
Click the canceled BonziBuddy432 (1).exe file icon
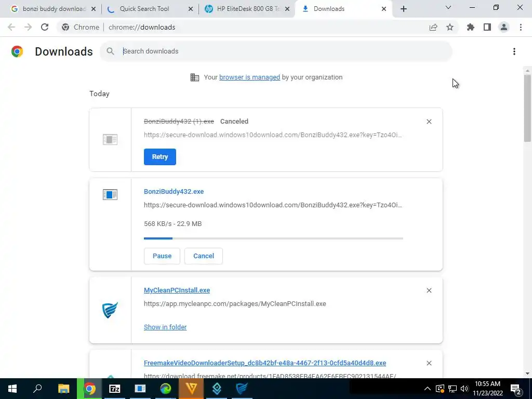(110, 139)
